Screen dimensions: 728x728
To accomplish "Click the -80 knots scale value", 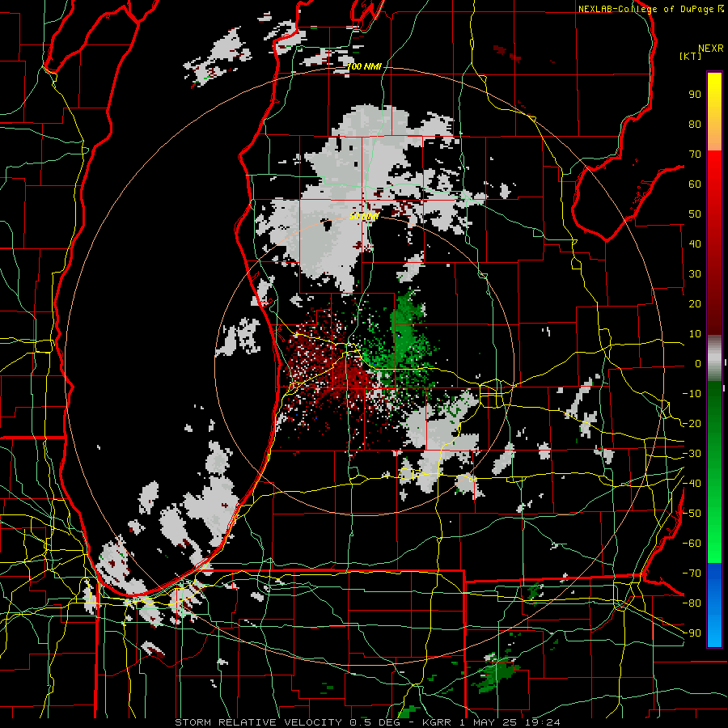I will coord(692,603).
